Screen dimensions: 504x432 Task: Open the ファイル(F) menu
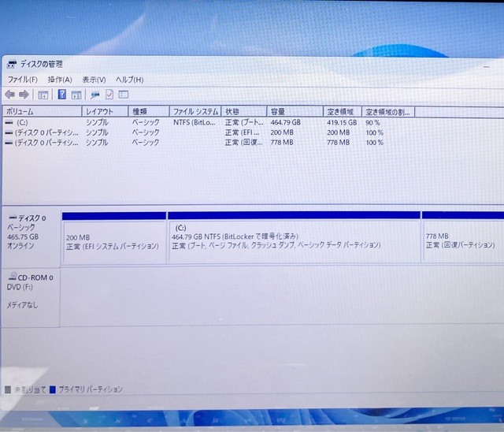click(x=23, y=80)
